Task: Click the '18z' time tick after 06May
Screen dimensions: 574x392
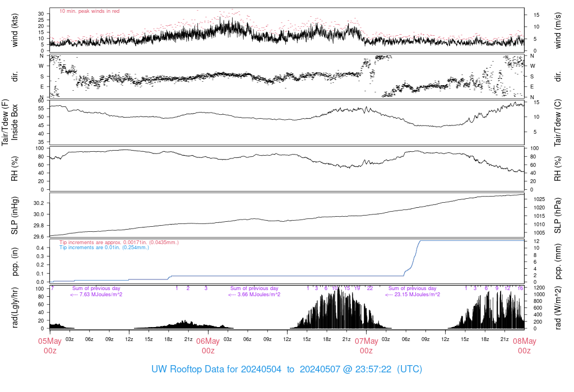Action: [x=327, y=339]
